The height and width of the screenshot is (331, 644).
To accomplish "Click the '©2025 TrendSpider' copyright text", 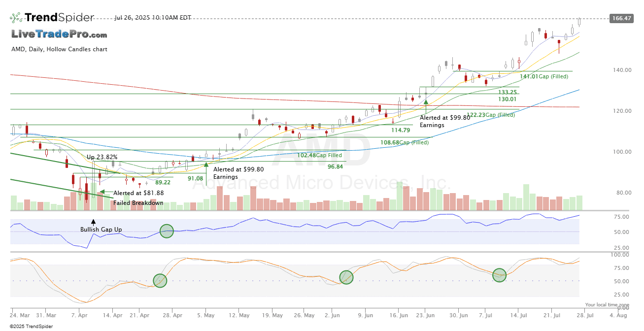I will pos(31,326).
